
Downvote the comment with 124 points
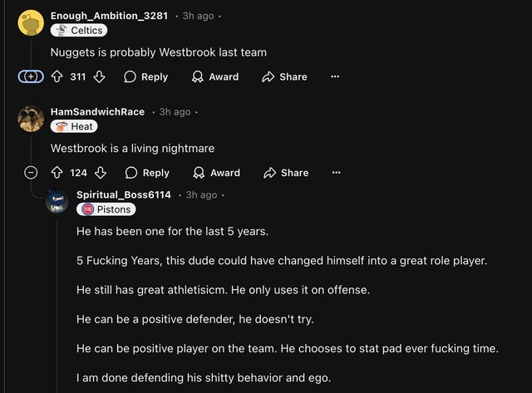[x=101, y=173]
